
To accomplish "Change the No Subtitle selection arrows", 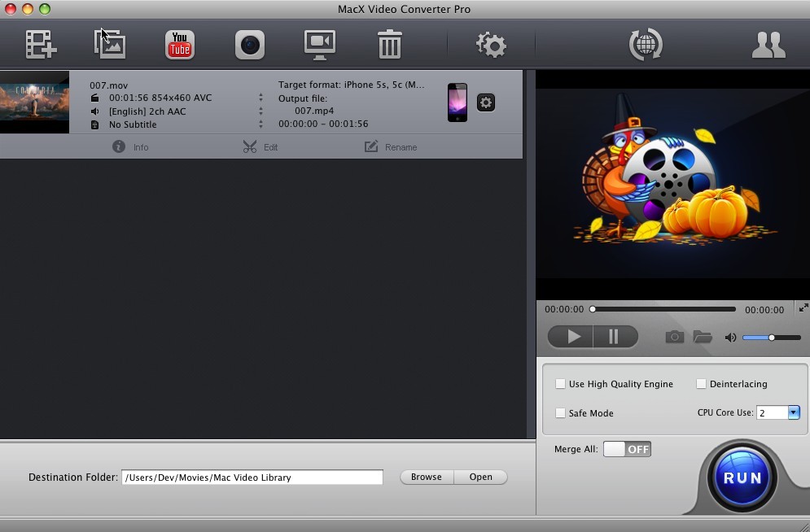I will click(x=261, y=124).
